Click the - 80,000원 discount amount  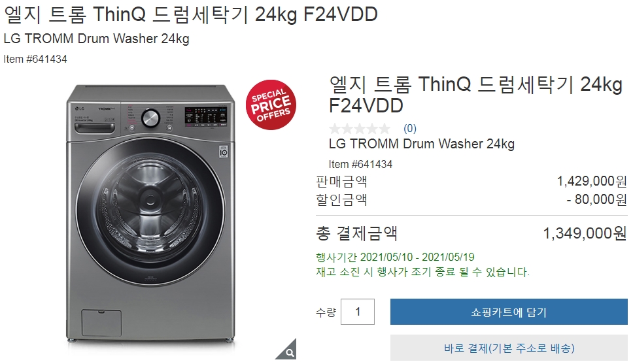pos(596,199)
